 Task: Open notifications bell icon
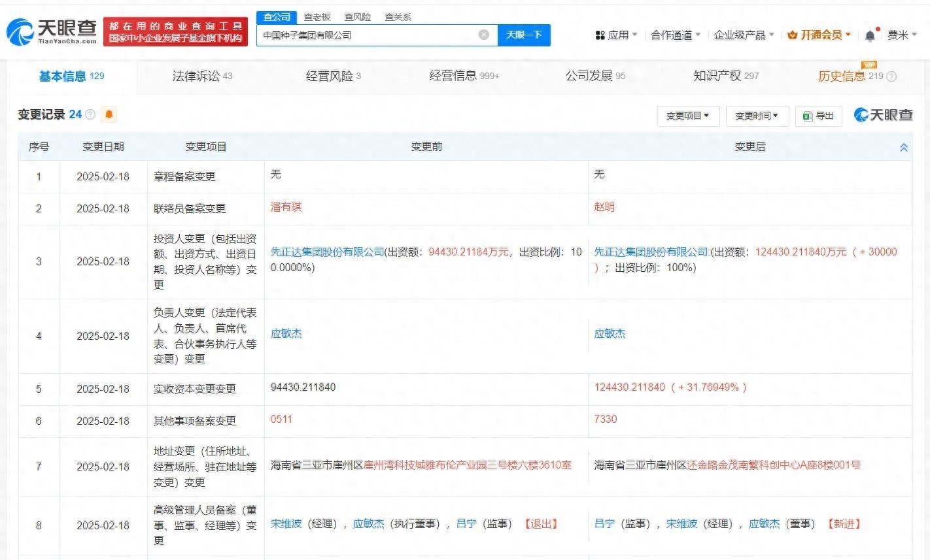(x=869, y=35)
